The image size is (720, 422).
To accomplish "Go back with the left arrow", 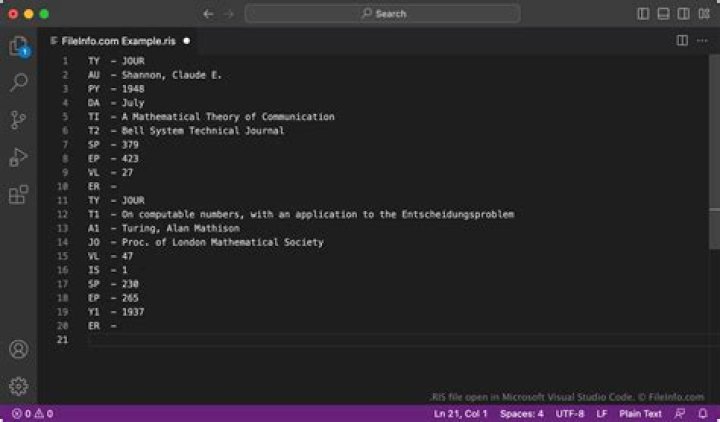I will coord(208,14).
